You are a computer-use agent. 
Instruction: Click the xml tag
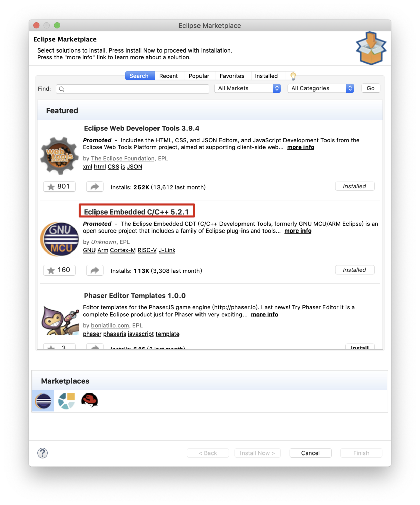pyautogui.click(x=87, y=167)
